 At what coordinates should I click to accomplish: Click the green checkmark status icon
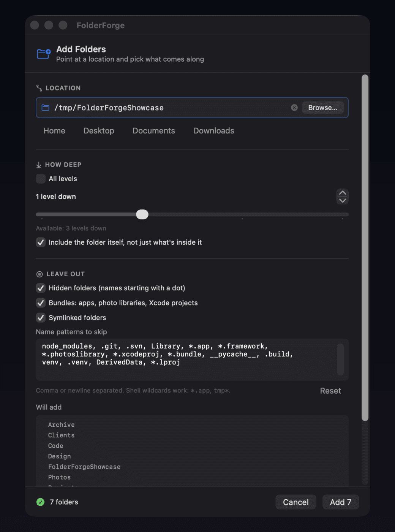click(40, 502)
